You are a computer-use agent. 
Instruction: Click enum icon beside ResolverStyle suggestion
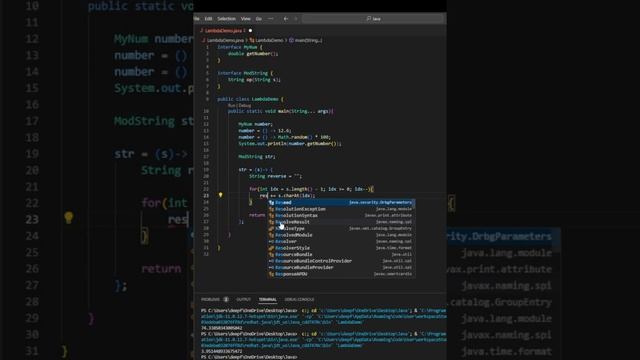click(x=271, y=248)
